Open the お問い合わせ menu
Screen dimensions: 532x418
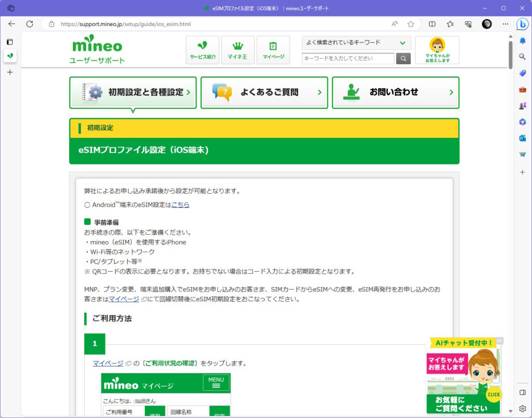tap(395, 92)
